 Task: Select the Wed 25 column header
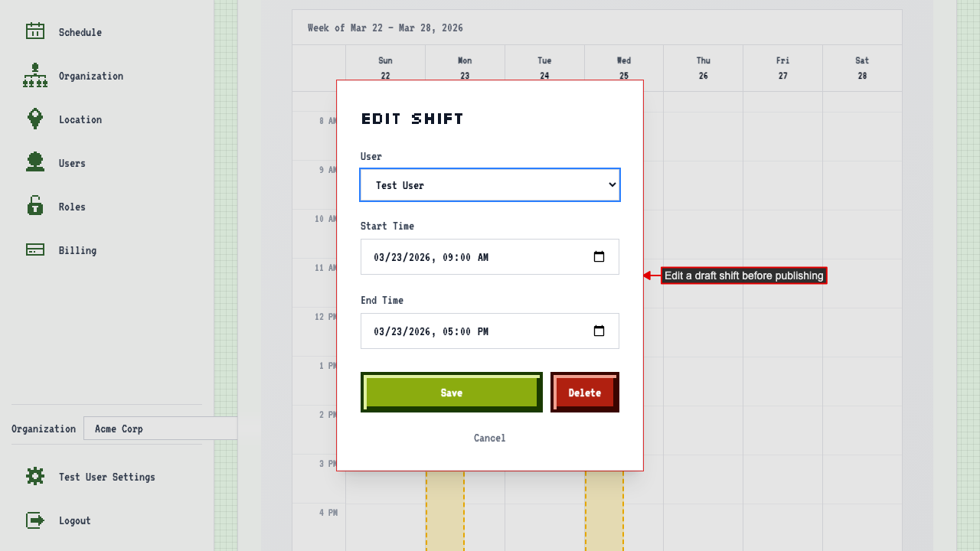tap(623, 67)
